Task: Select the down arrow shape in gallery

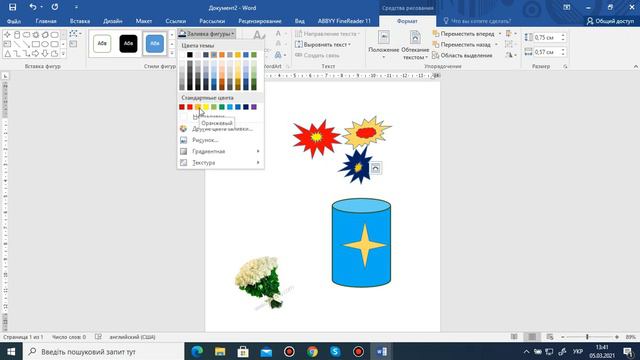Action: click(45, 53)
